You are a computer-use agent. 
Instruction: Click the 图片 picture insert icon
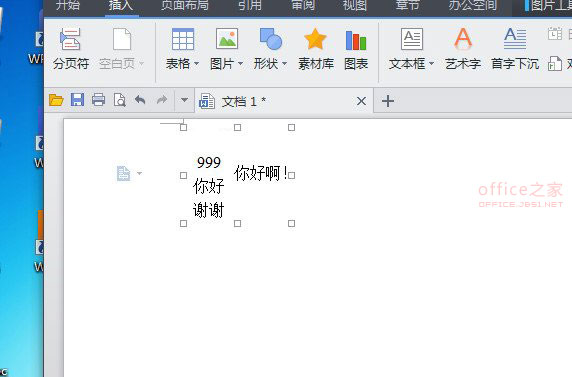(227, 39)
